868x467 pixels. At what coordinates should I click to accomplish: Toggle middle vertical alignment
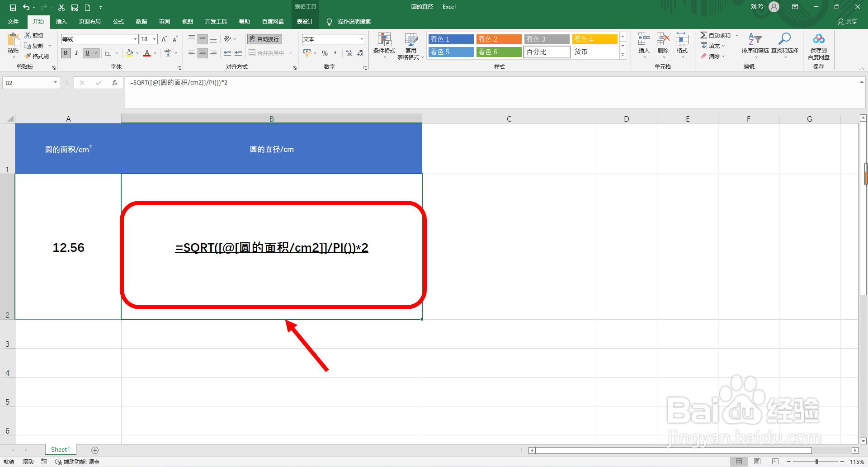203,39
